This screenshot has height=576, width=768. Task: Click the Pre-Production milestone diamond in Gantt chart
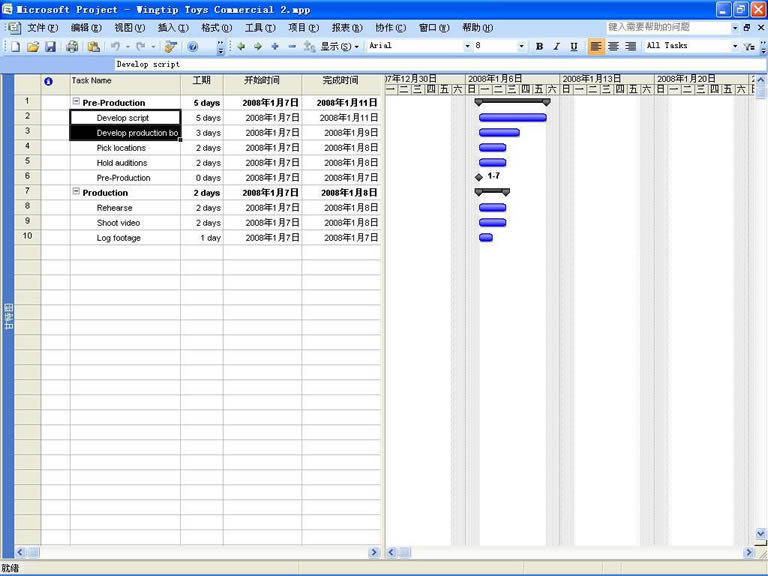(x=479, y=177)
